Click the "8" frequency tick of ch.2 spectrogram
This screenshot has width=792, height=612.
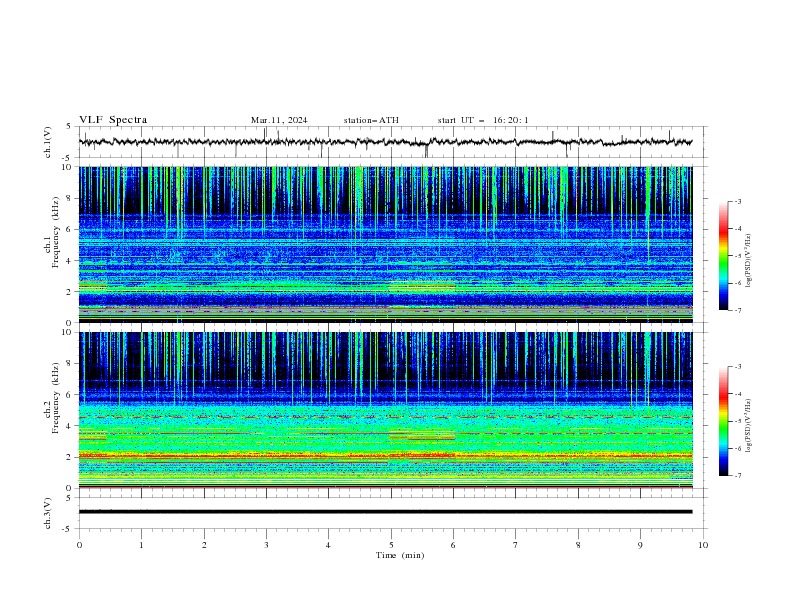click(x=69, y=364)
